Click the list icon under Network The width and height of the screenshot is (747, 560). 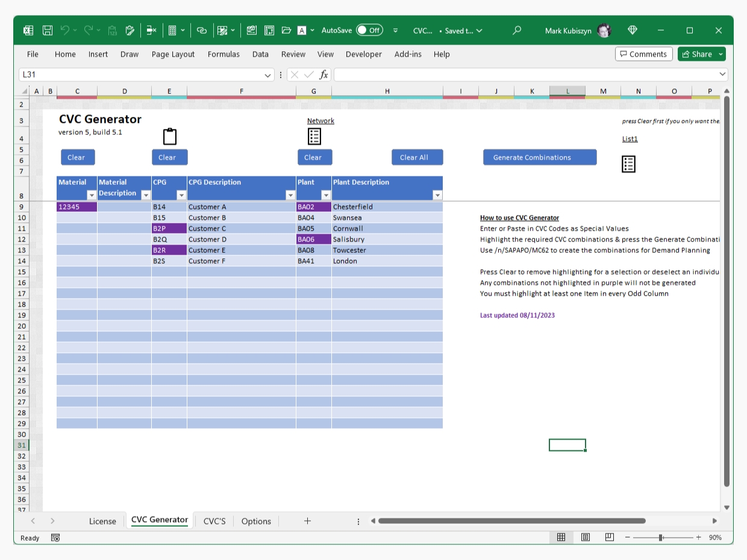[314, 137]
